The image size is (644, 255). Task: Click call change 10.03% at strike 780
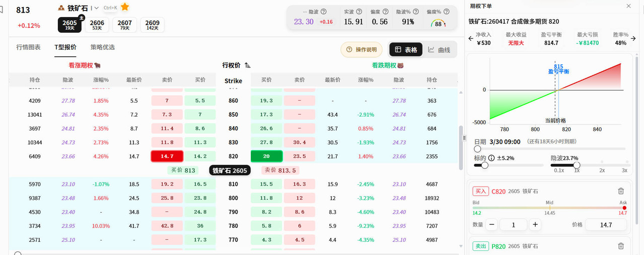pyautogui.click(x=101, y=226)
